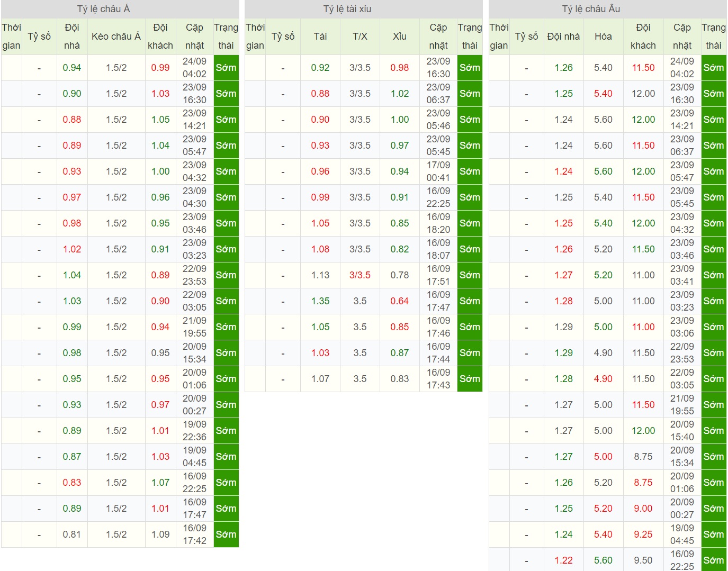Screen dimensions: 728x571
Task: Click handicap 1.5/2 in Asian row 19/09 22:36
Action: pyautogui.click(x=116, y=431)
